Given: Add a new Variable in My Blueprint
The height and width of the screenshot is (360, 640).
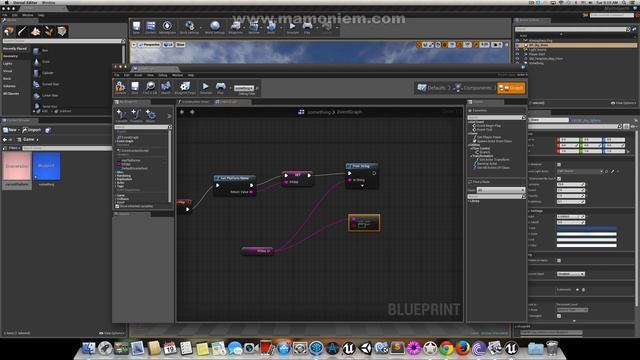Looking at the screenshot, I should tap(121, 116).
